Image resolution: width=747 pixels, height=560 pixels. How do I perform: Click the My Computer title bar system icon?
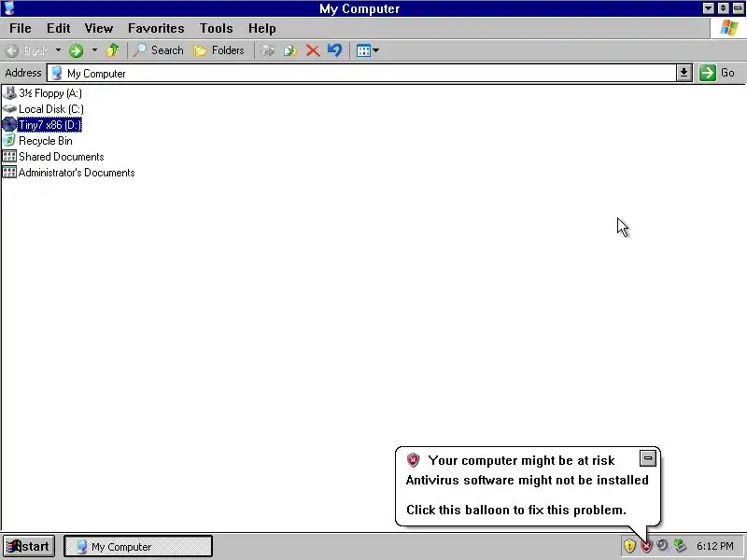9,8
